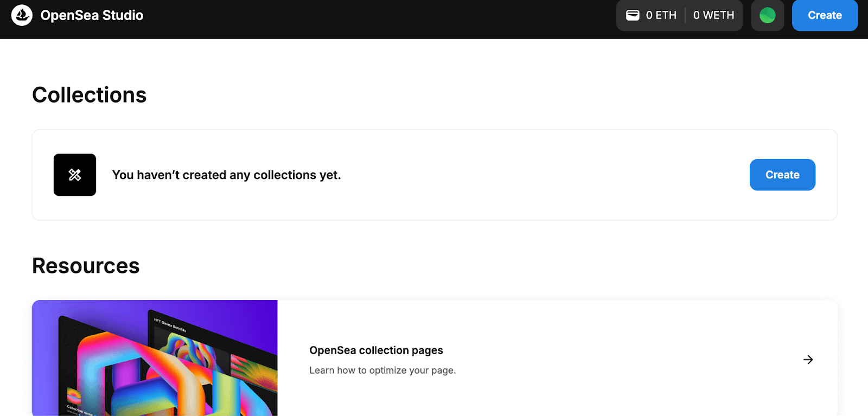Viewport: 868px width, 416px height.
Task: Click the Collections section heading
Action: click(90, 95)
